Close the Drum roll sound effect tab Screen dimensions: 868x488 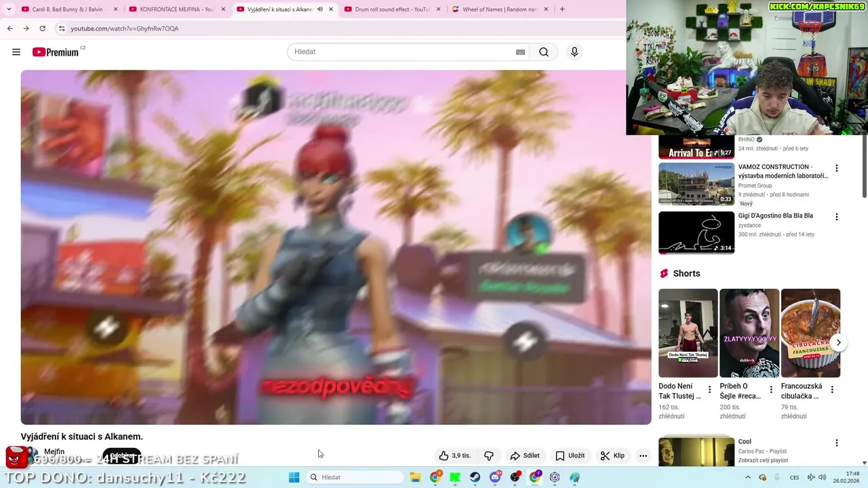(439, 9)
